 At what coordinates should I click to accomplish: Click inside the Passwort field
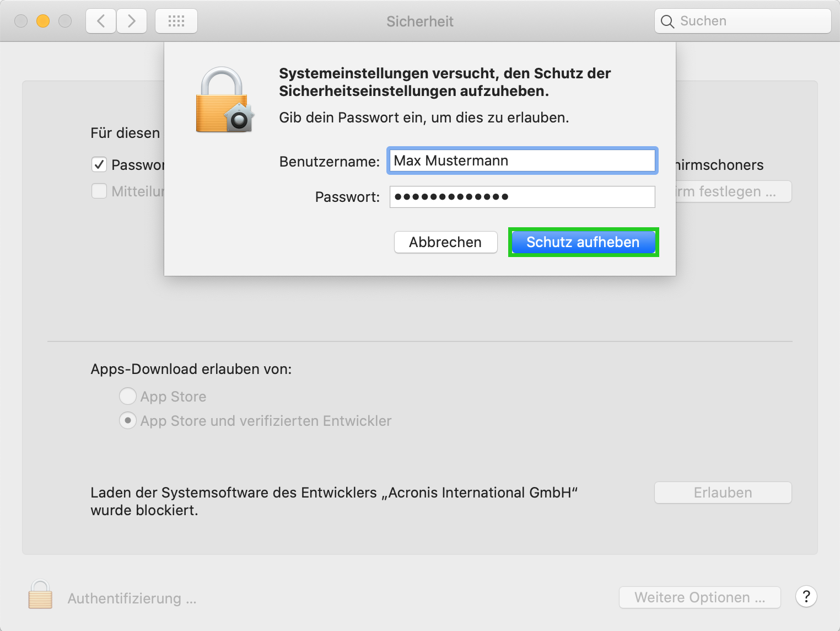pyautogui.click(x=521, y=196)
